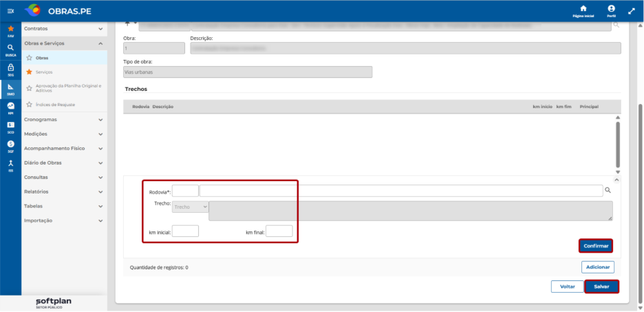
Task: Click the Trechos table scroll-up arrow
Action: tap(618, 118)
